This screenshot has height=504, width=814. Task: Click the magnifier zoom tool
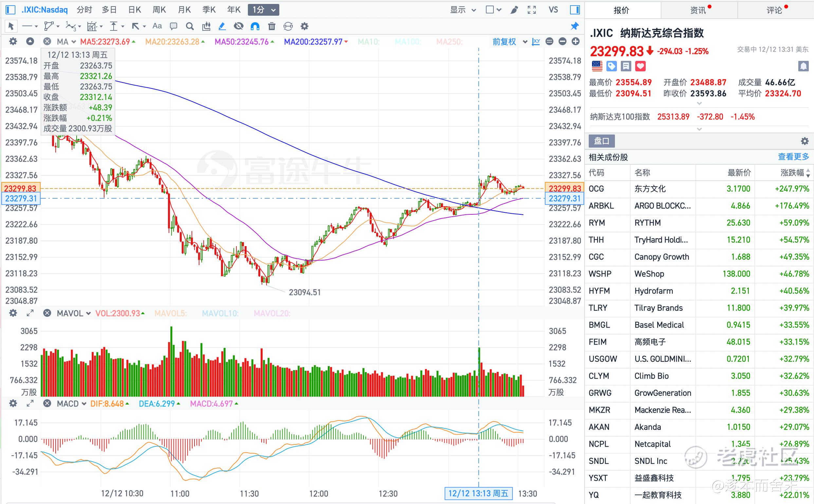point(190,26)
